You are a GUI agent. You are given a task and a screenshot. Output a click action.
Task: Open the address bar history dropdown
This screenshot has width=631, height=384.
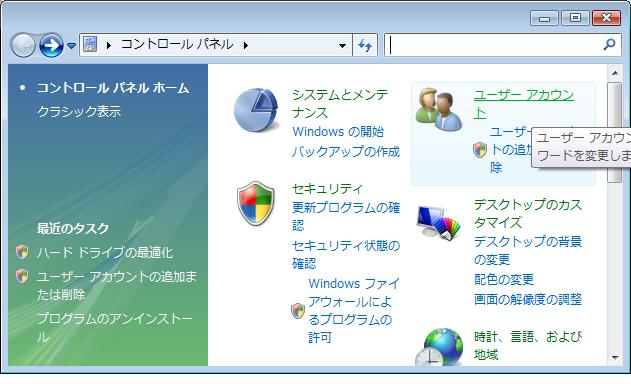click(x=342, y=45)
